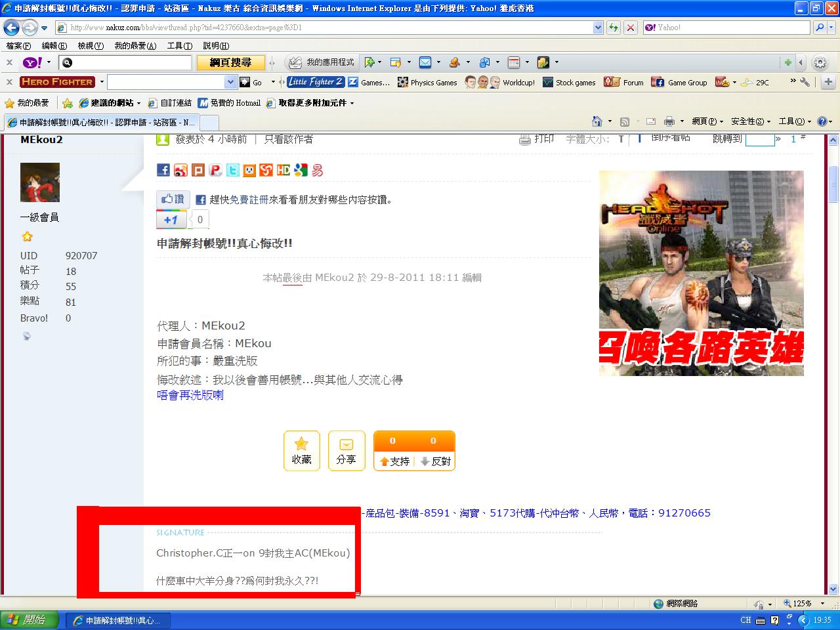Click the 只看該作者 link
The image size is (840, 630).
click(x=289, y=139)
